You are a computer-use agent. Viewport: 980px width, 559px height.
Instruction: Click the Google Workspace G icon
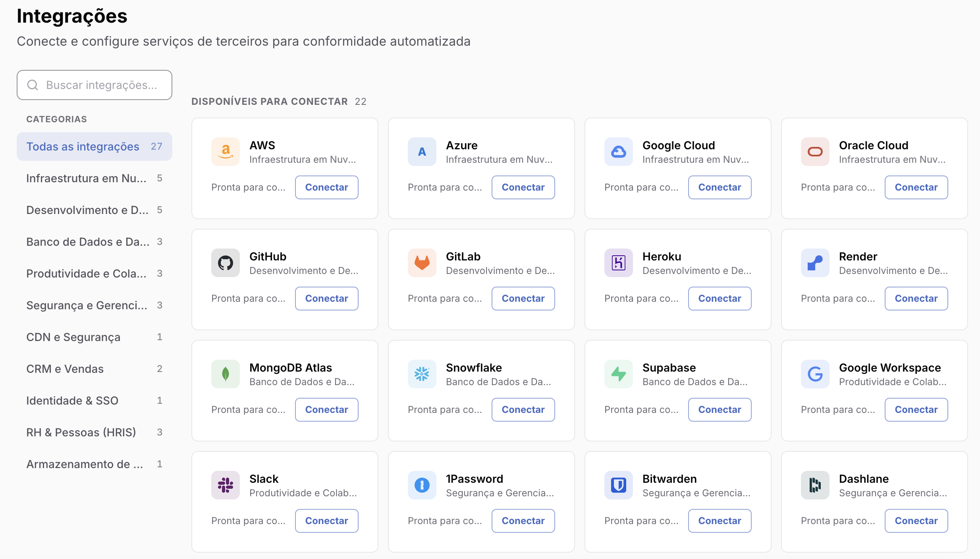click(815, 374)
